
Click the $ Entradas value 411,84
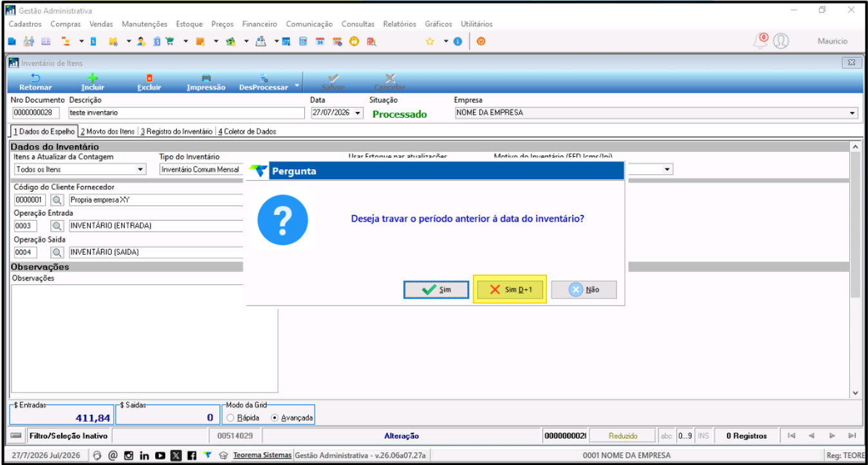pyautogui.click(x=93, y=417)
